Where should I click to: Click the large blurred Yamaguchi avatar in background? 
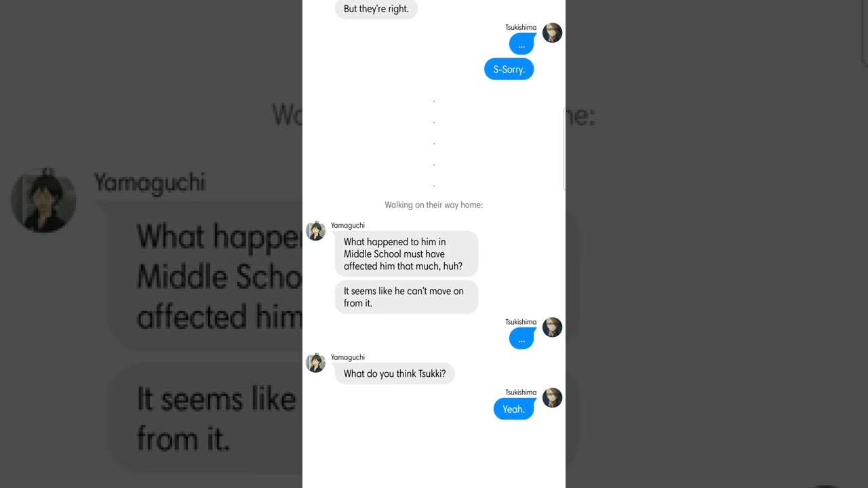coord(43,201)
